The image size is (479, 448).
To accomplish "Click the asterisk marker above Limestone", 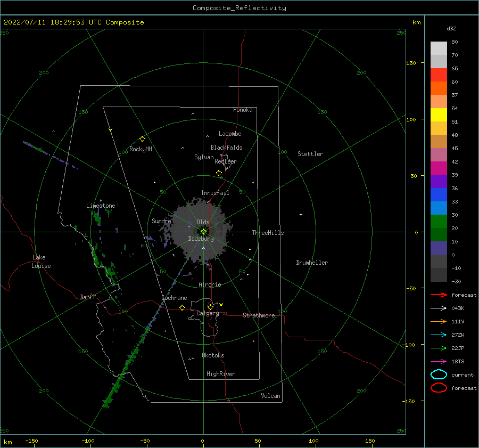I will [101, 201].
